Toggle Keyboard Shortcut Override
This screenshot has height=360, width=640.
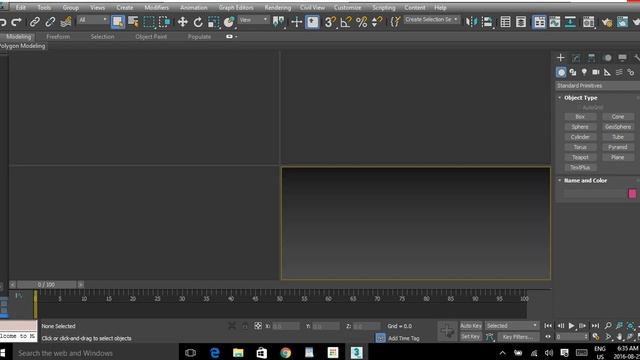[x=312, y=22]
